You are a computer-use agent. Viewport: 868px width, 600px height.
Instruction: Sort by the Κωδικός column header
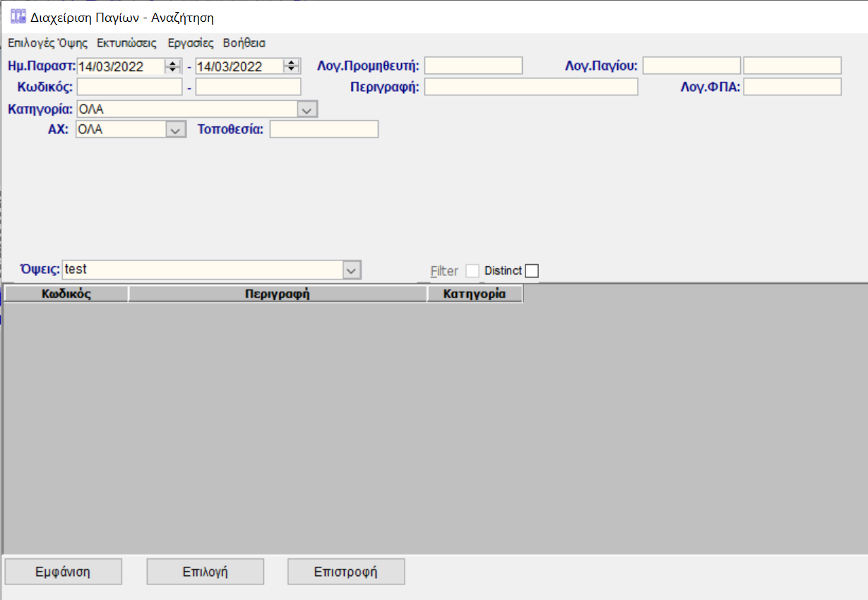click(66, 294)
